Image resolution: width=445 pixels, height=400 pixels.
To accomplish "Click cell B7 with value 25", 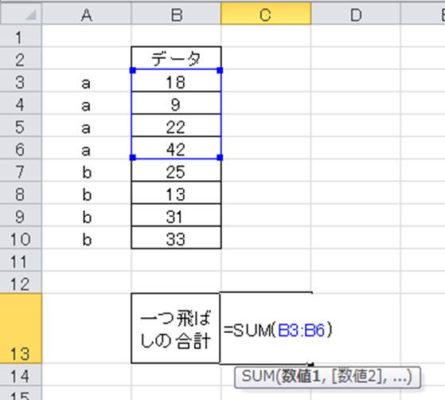I will coord(176,171).
